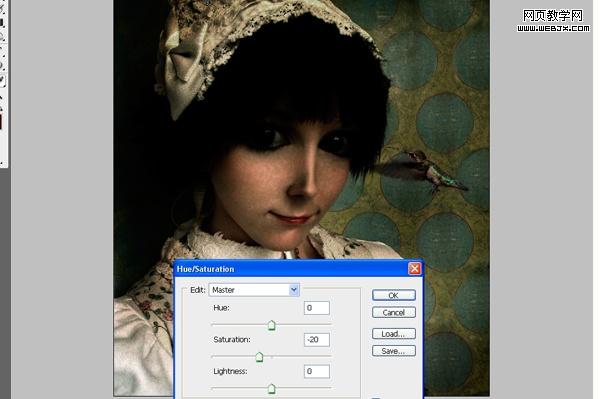Click the "Edit:" label text

point(198,290)
